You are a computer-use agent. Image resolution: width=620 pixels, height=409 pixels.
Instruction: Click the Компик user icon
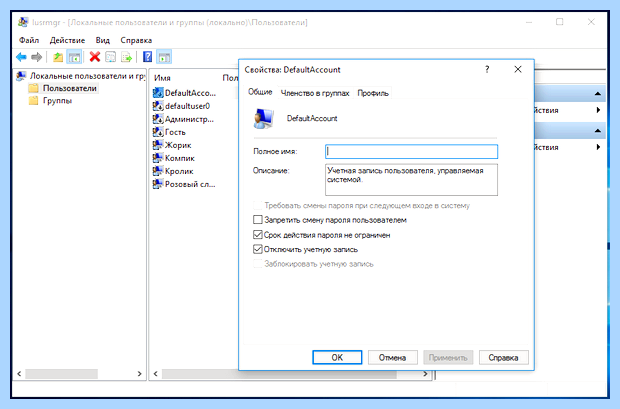coord(158,158)
